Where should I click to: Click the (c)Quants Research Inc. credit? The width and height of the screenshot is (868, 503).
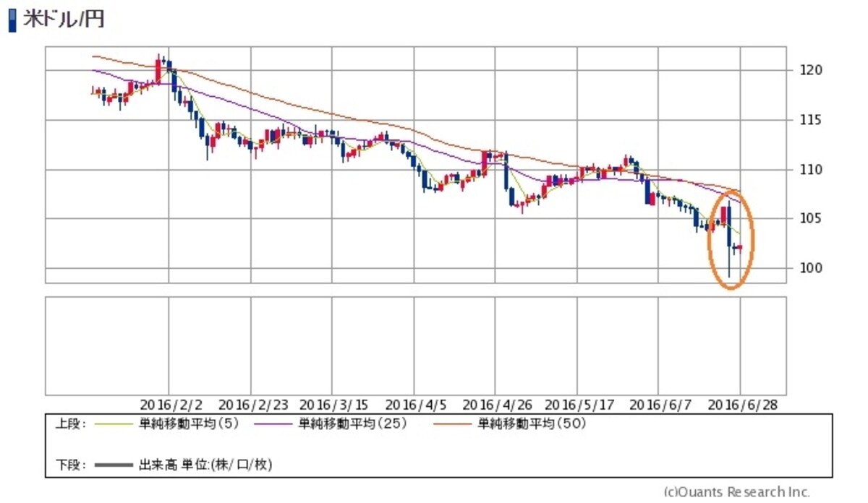point(736,491)
